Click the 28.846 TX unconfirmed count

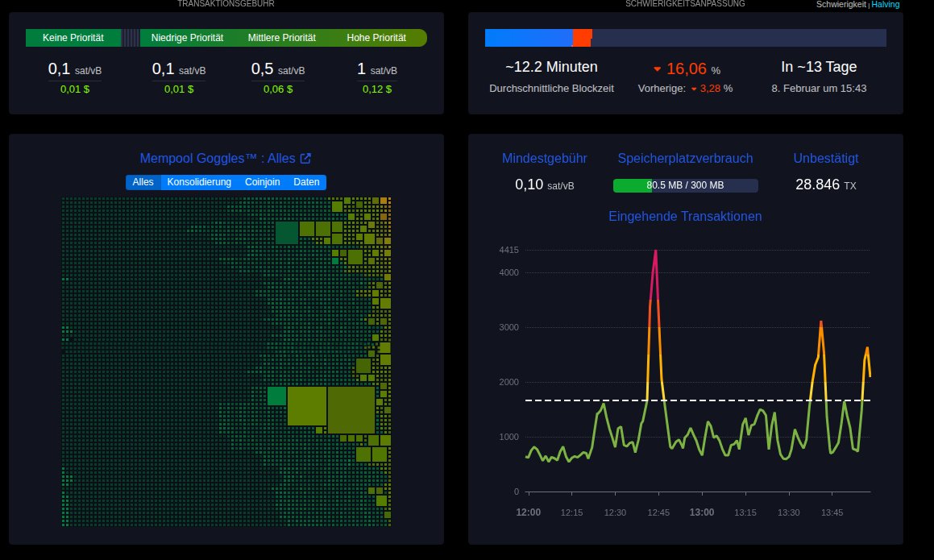coord(825,185)
